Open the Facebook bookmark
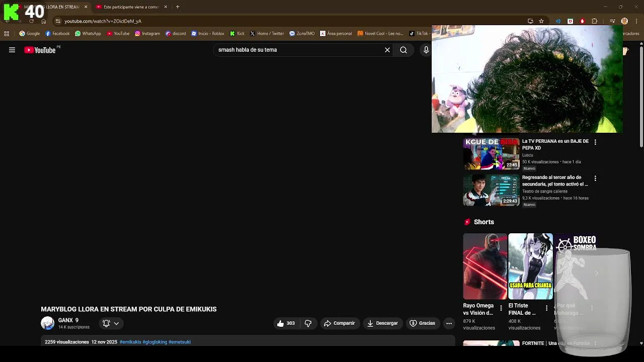Screen dimensions: 644x362 click(57, 34)
